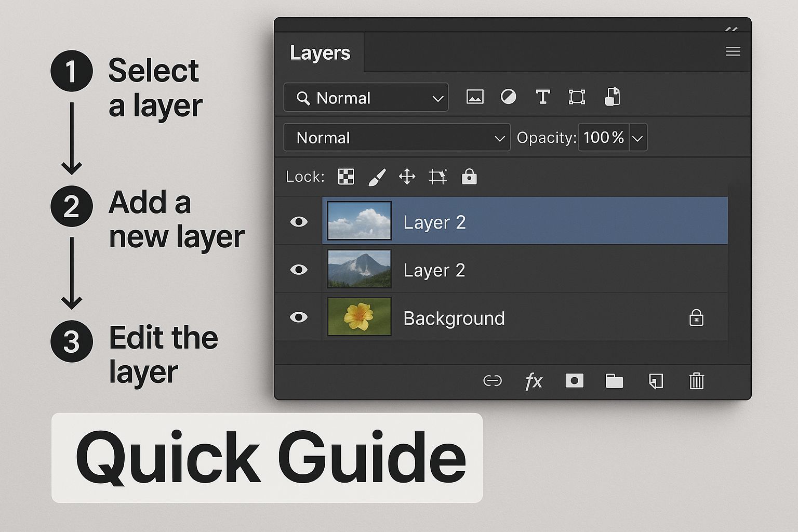Hide the selected clouds layer's eye icon
The image size is (798, 532).
pyautogui.click(x=299, y=222)
